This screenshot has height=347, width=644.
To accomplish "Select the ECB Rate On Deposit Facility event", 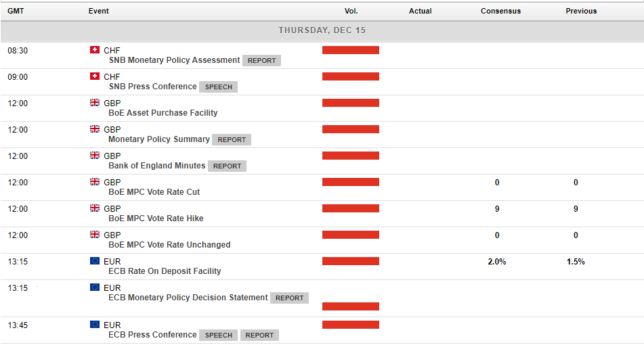I will [165, 271].
